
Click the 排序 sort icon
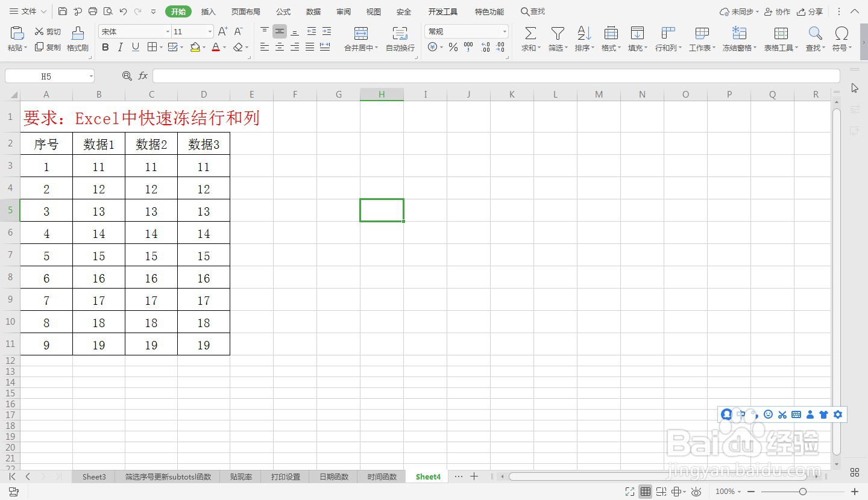(x=584, y=33)
